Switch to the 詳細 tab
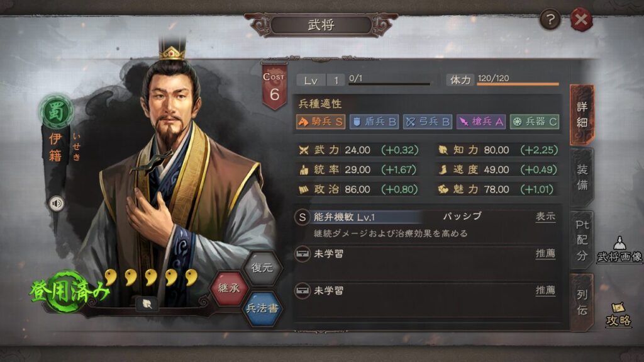The height and width of the screenshot is (362, 644). (582, 115)
